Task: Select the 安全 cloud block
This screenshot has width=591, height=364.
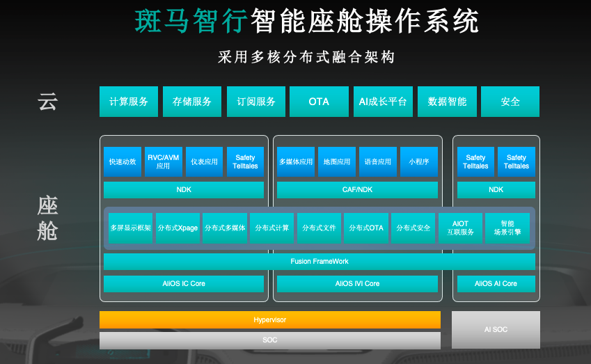Action: [510, 102]
